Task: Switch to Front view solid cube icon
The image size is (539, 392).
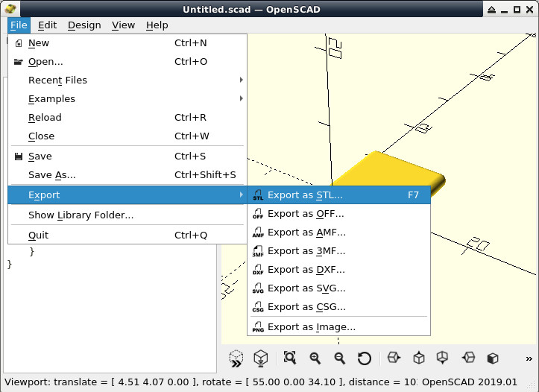Action: 493,358
